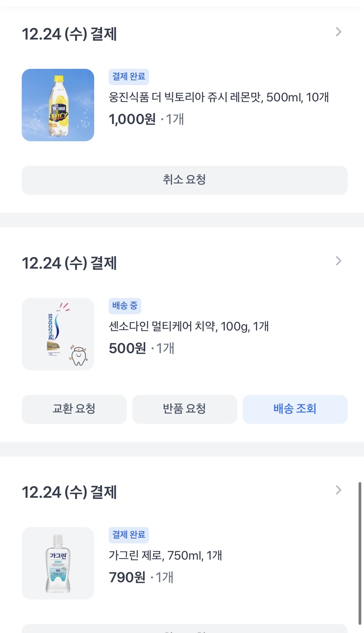Screen dimensions: 364x633
Task: Tap the Sensodyne toothpaste product image
Action: pyautogui.click(x=58, y=334)
